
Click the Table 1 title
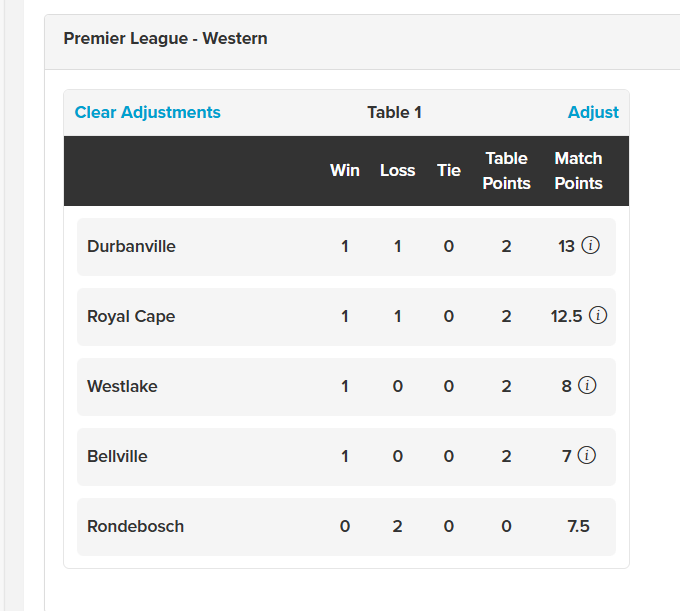(394, 112)
